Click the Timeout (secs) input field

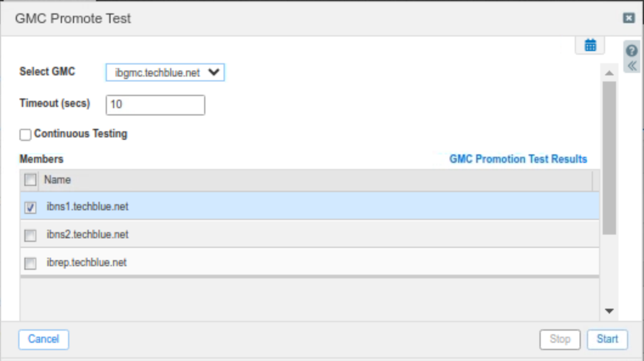tap(156, 105)
